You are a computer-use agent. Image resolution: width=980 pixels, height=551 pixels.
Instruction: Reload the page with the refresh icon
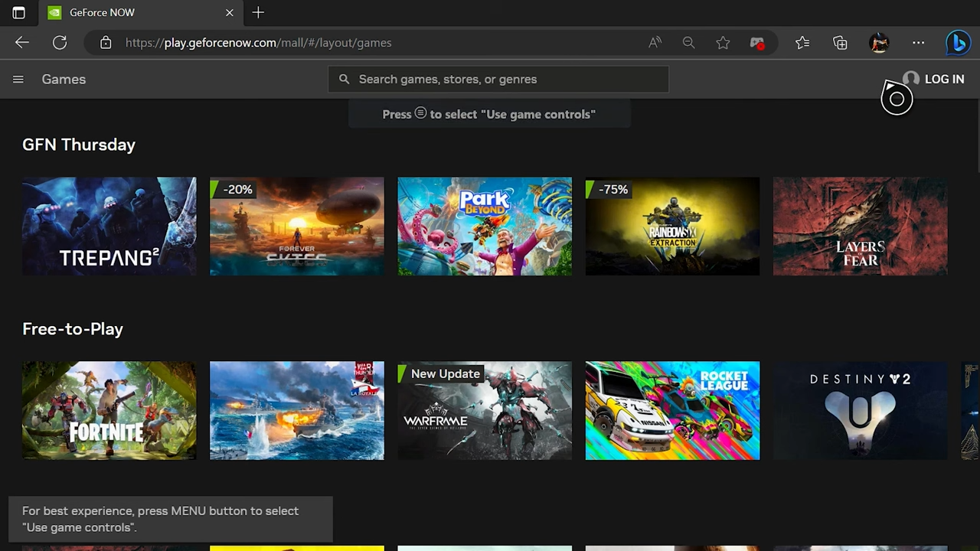pyautogui.click(x=60, y=43)
